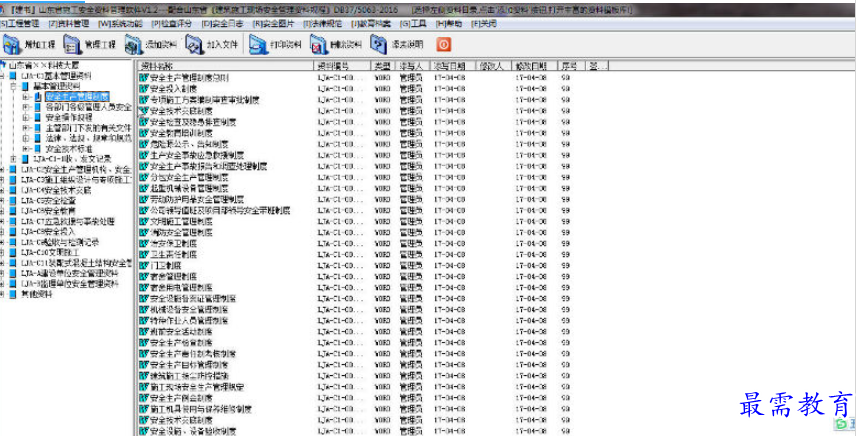
Task: Click folder icon beside LJA-C4安全技术交底
Action: [x=13, y=190]
